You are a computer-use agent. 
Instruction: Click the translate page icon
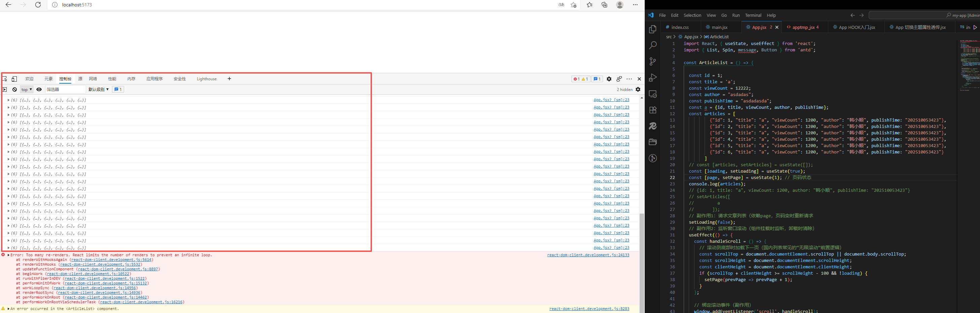point(561,5)
